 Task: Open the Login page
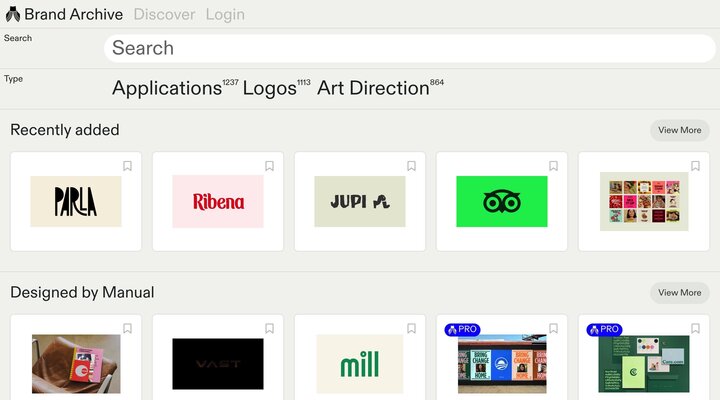click(x=225, y=15)
